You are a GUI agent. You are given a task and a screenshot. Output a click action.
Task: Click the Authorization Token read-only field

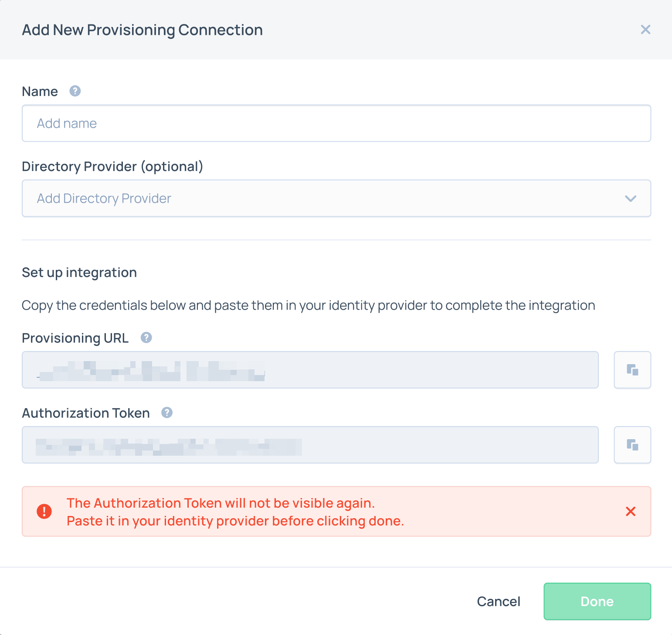pyautogui.click(x=310, y=445)
